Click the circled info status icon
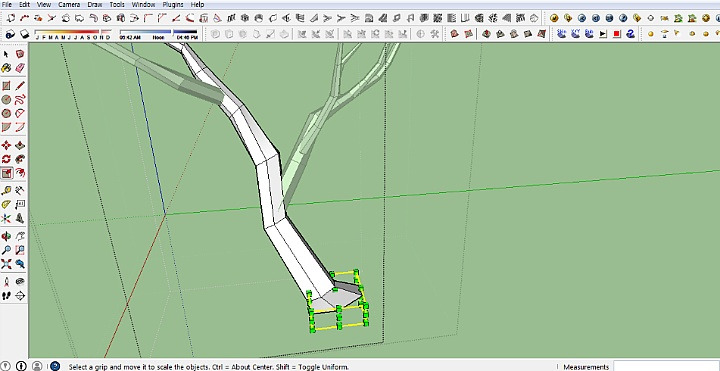 pyautogui.click(x=21, y=366)
